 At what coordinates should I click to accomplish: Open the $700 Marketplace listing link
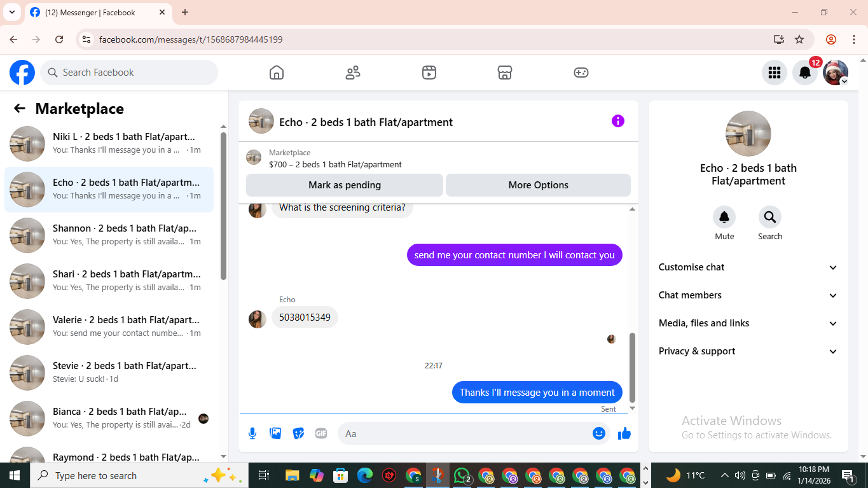335,164
